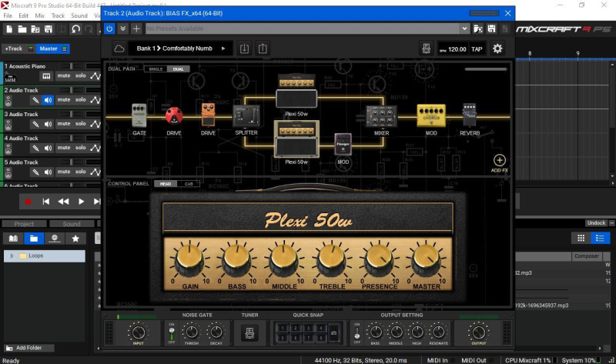616x364 pixels.
Task: Mute the Acoustic Piano track
Action: [64, 75]
